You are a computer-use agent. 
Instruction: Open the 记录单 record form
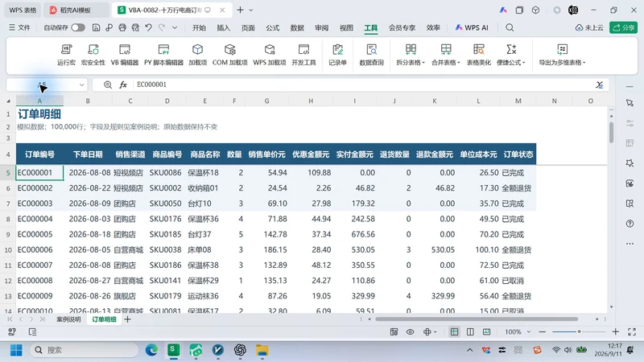tap(337, 55)
